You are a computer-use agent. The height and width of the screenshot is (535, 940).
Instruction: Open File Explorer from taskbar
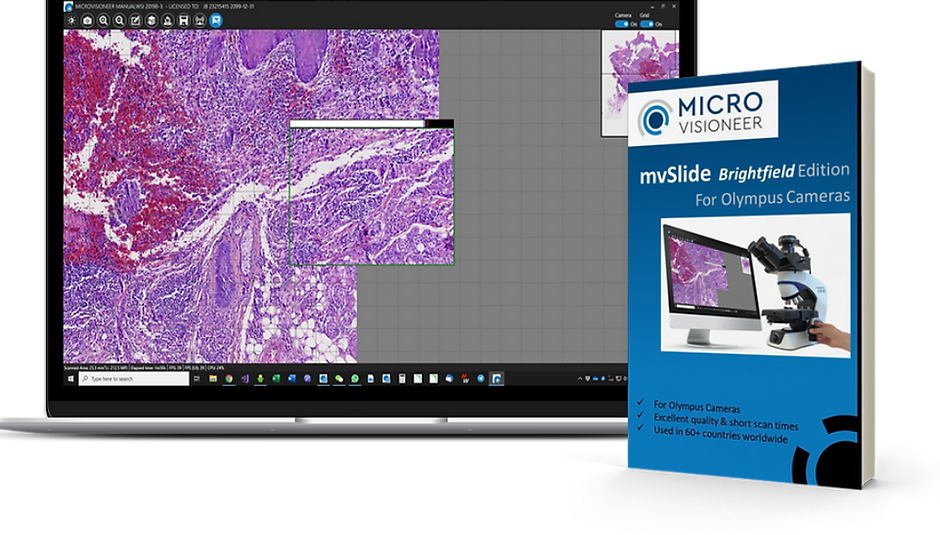[213, 378]
